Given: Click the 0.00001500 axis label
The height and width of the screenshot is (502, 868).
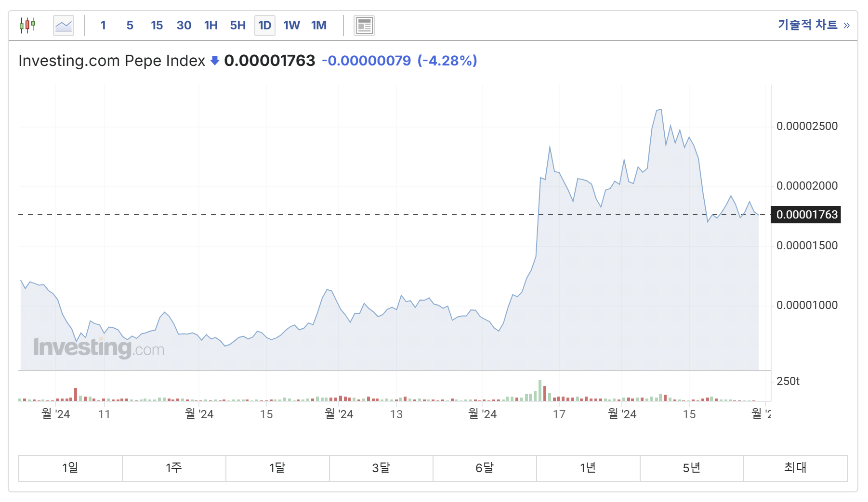Looking at the screenshot, I should point(807,245).
